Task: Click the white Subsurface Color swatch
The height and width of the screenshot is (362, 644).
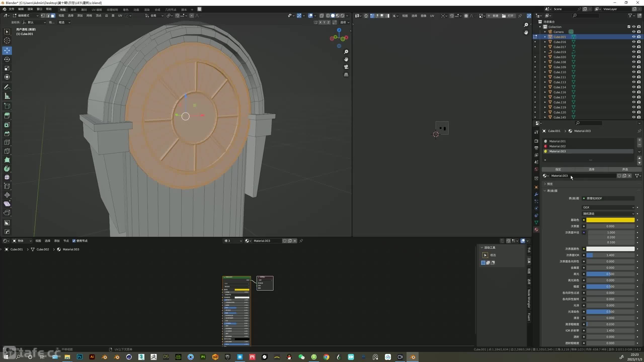Action: coord(610,249)
